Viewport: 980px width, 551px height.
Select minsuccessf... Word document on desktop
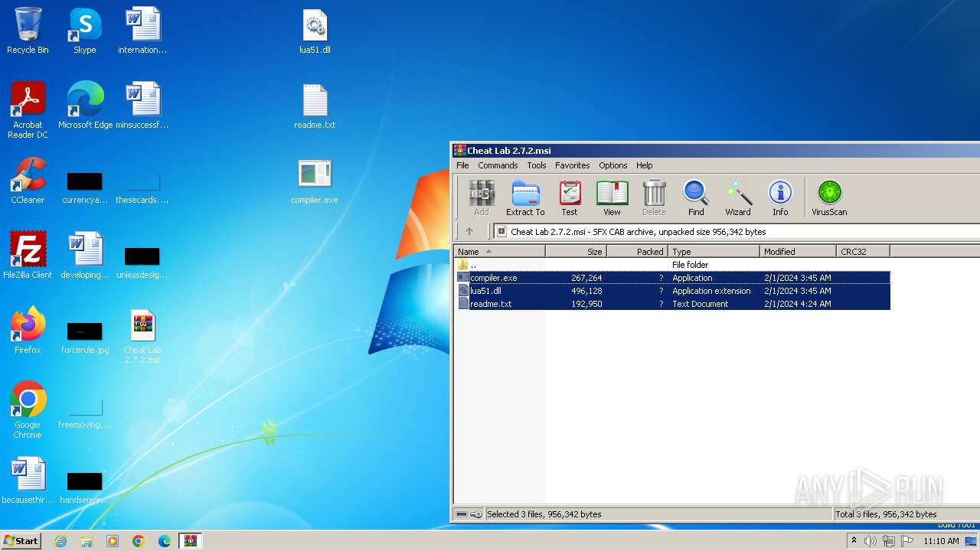click(x=142, y=106)
